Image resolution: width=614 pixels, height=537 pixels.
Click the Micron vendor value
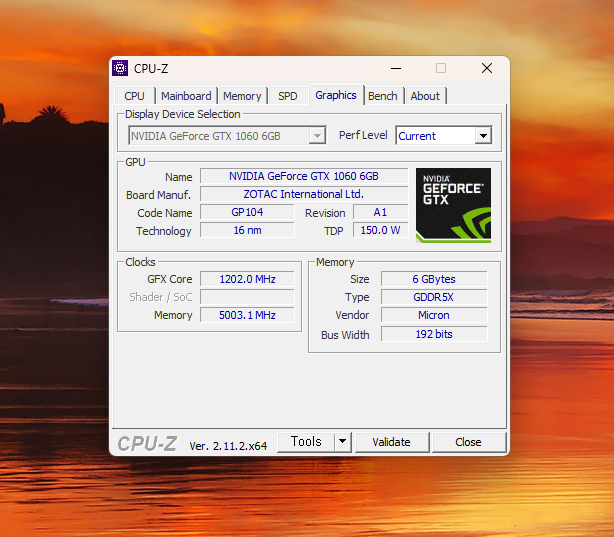click(434, 315)
